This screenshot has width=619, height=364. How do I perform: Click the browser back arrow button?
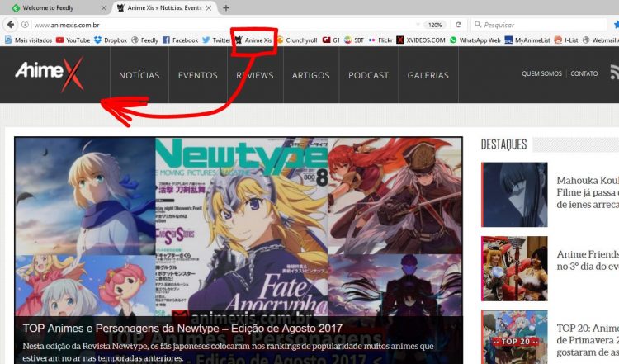(11, 25)
